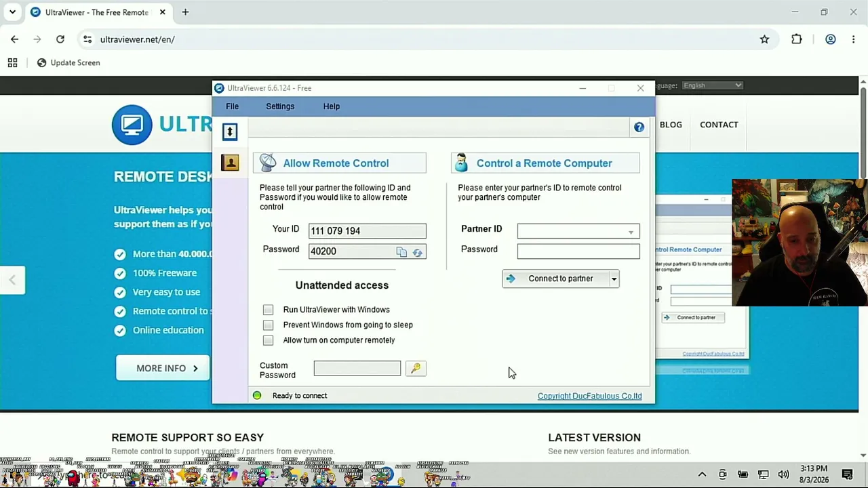Enable Prevent Windows from going to sleep

coord(268,325)
